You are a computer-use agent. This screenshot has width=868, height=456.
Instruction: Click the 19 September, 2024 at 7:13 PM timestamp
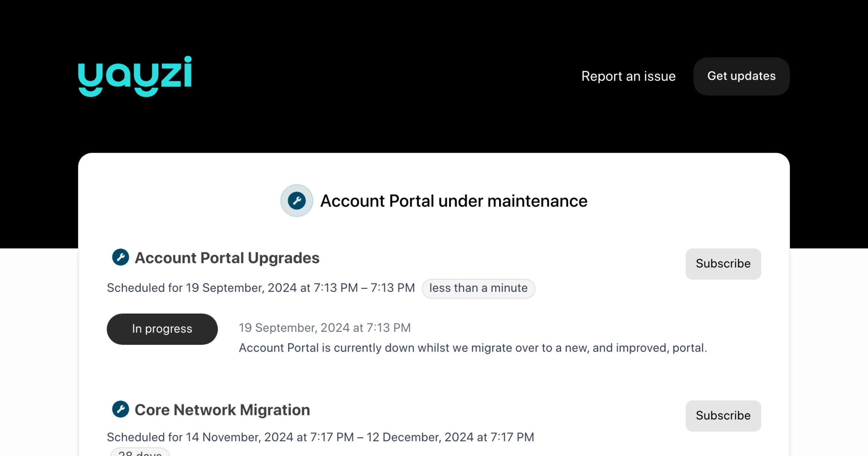point(325,328)
